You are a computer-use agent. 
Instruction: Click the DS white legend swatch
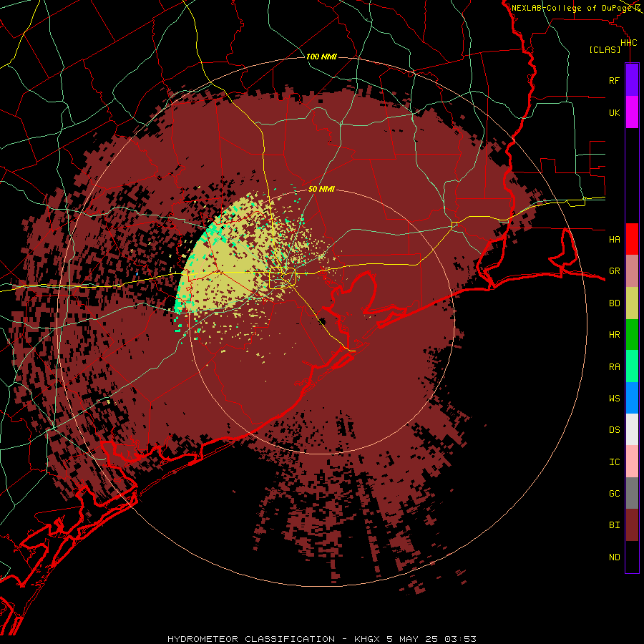pyautogui.click(x=632, y=429)
